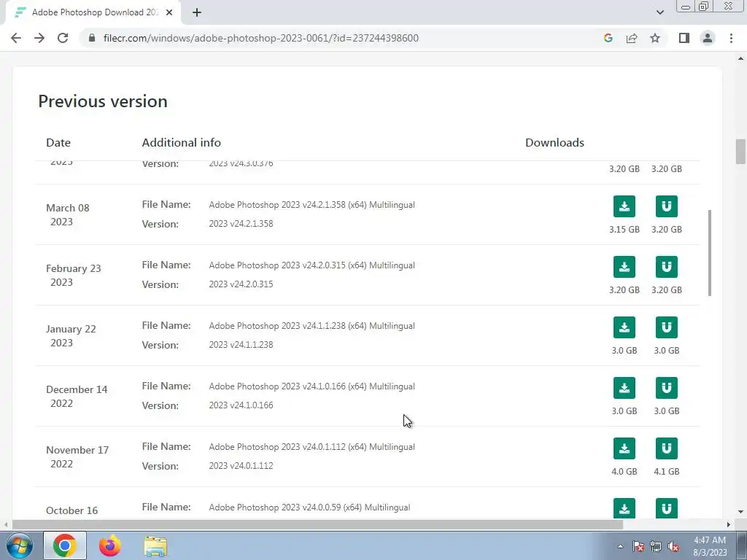Click the scroll-down arrow of the page scrollbar
The image size is (747, 560).
pyautogui.click(x=741, y=512)
